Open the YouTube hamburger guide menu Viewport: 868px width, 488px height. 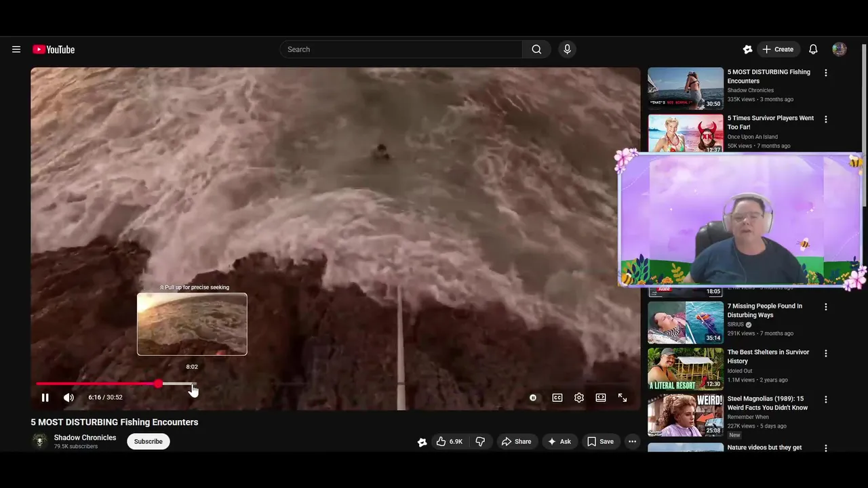16,49
